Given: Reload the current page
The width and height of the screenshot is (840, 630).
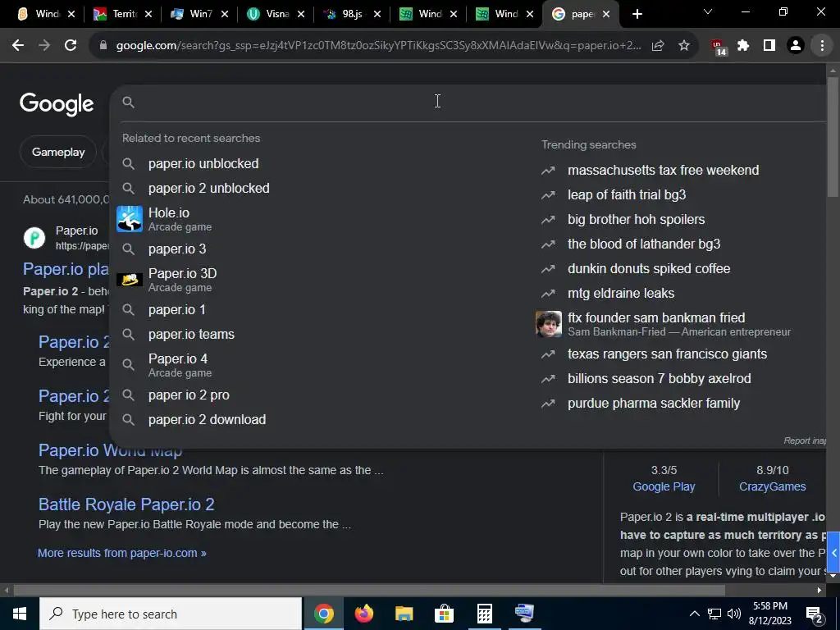Looking at the screenshot, I should (71, 46).
